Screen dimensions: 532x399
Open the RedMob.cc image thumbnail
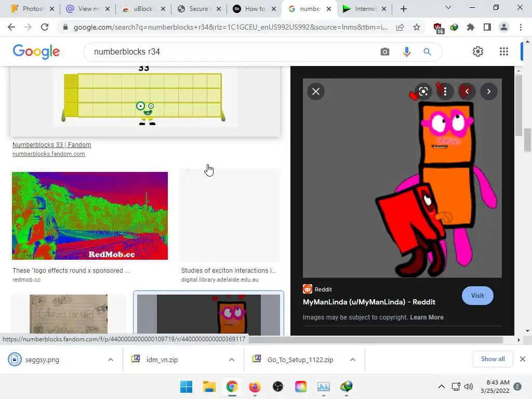(90, 216)
